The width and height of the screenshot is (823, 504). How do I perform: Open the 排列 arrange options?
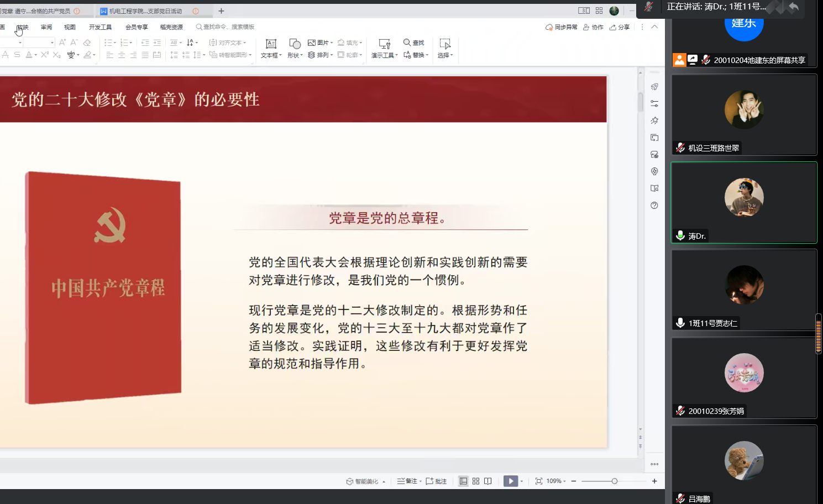coord(320,55)
